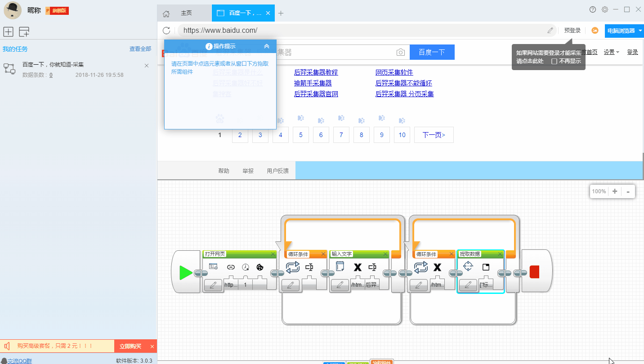
Task: Click the 立即购买 buy now button
Action: [x=130, y=346]
